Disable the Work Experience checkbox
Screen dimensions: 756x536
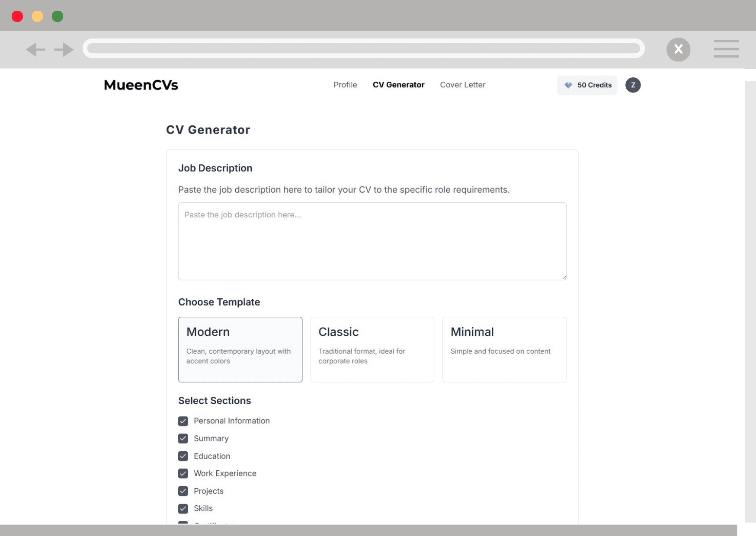183,473
